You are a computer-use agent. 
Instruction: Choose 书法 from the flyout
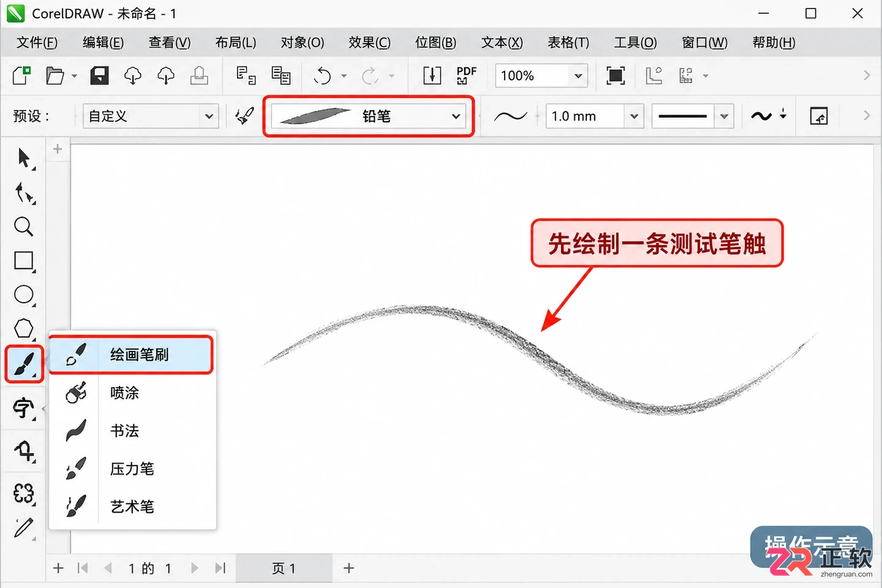tap(132, 431)
